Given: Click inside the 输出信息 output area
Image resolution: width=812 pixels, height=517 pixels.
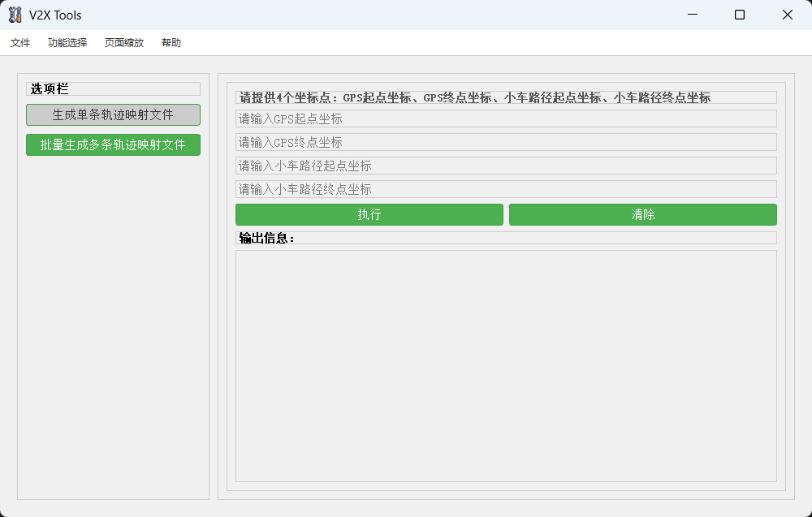Looking at the screenshot, I should pos(505,365).
